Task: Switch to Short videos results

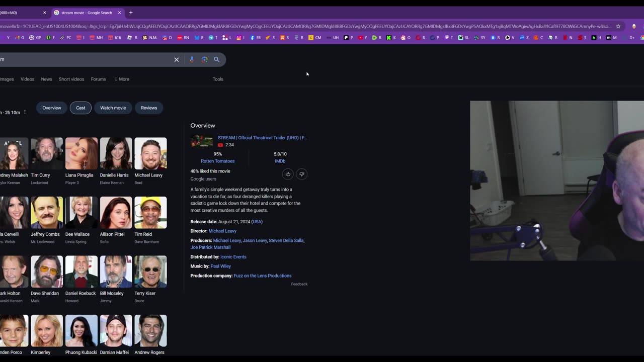Action: (x=71, y=79)
